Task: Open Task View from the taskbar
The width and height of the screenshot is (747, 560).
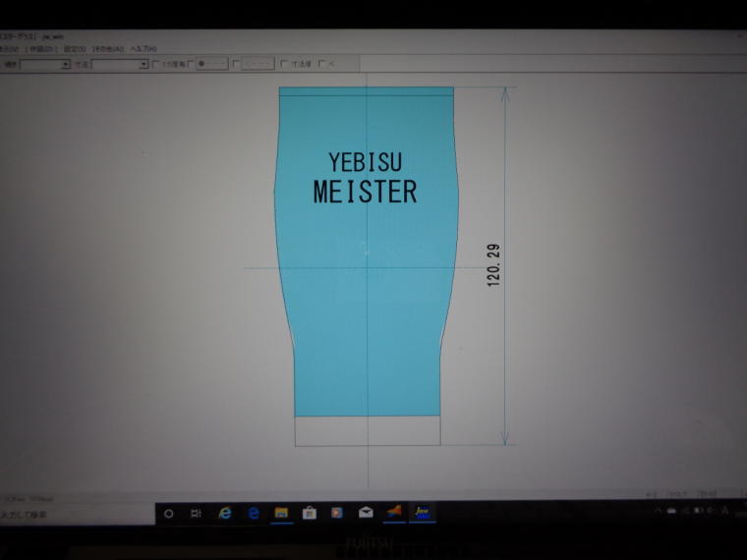Action: tap(196, 513)
